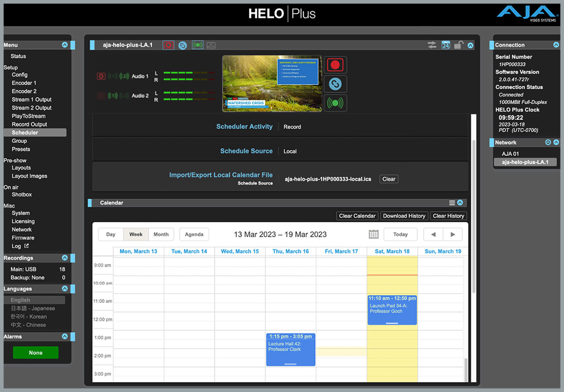Click the transfer arrows icon in device header
The image size is (564, 392).
[432, 45]
